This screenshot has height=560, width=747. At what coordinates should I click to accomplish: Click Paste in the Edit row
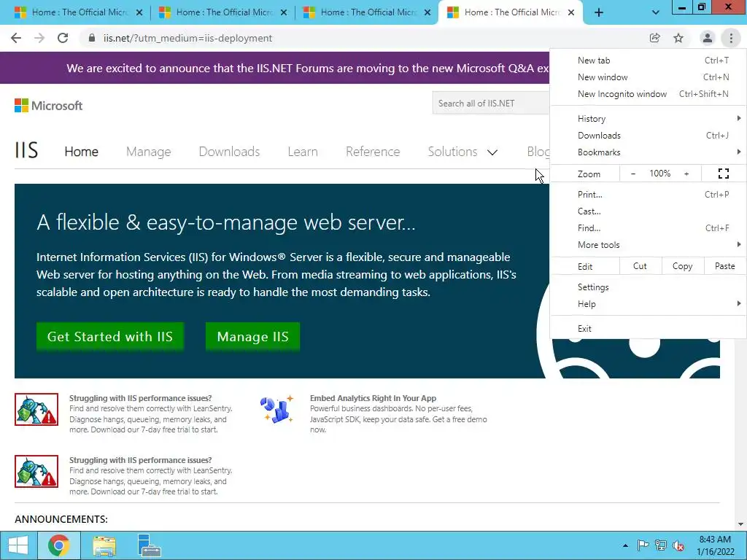tap(724, 266)
